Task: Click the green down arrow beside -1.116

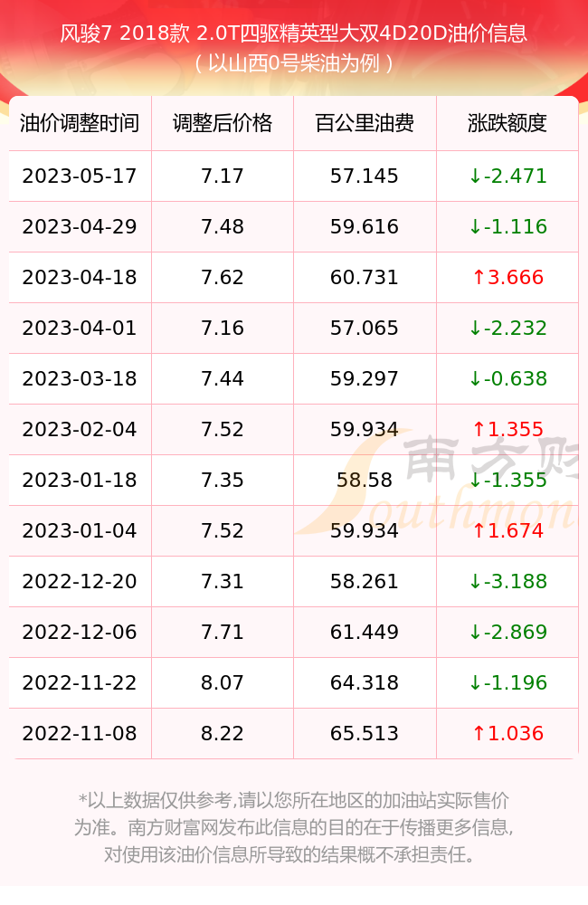Action: tap(476, 227)
